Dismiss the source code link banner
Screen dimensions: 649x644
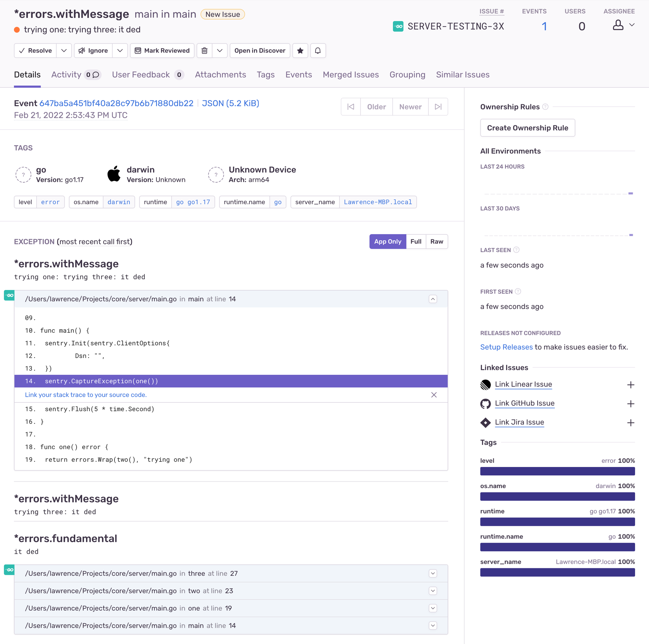(x=434, y=395)
